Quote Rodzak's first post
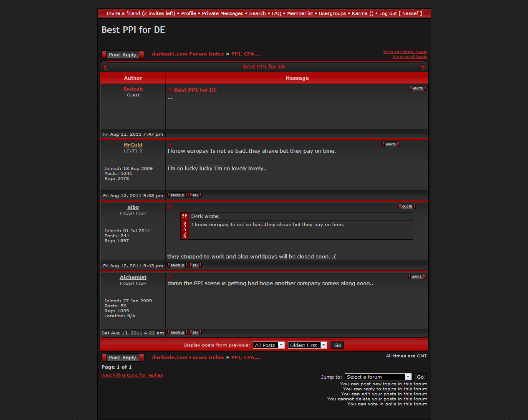Viewport: 528px width, 420px height. click(x=418, y=89)
